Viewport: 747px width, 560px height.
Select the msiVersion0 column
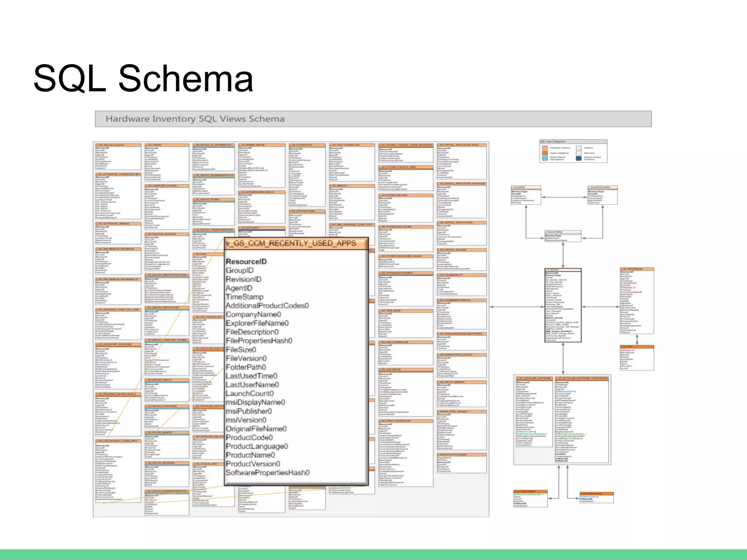[x=246, y=420]
